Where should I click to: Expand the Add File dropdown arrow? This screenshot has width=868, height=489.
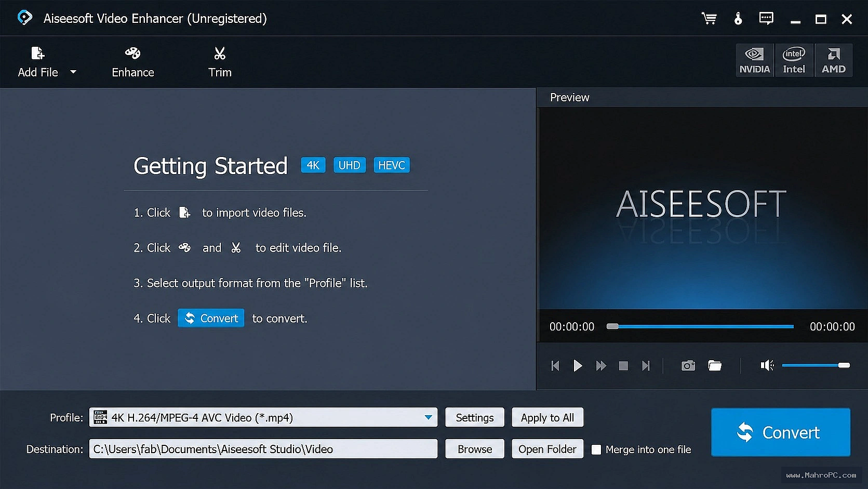(73, 72)
